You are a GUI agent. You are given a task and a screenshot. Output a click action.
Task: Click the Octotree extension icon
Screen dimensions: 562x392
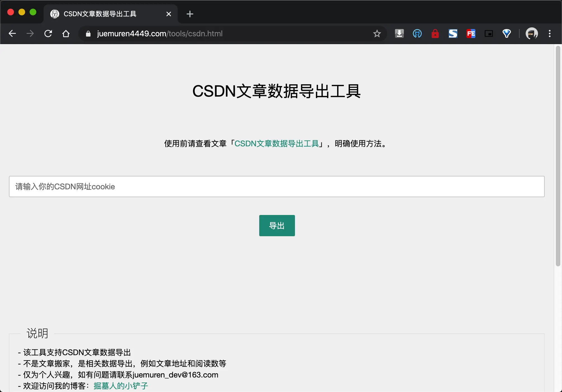[417, 34]
